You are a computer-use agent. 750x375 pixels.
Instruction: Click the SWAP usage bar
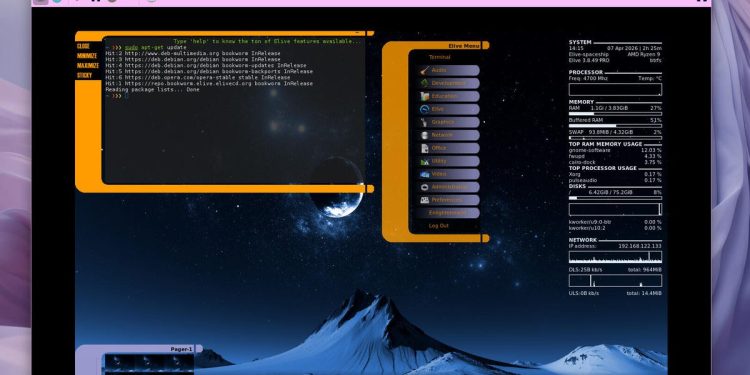615,138
